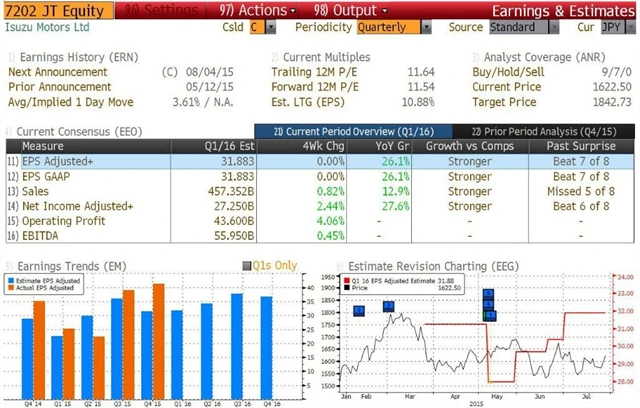This screenshot has height=408, width=640.
Task: Click the 4Wk Chg column header
Action: (x=302, y=146)
